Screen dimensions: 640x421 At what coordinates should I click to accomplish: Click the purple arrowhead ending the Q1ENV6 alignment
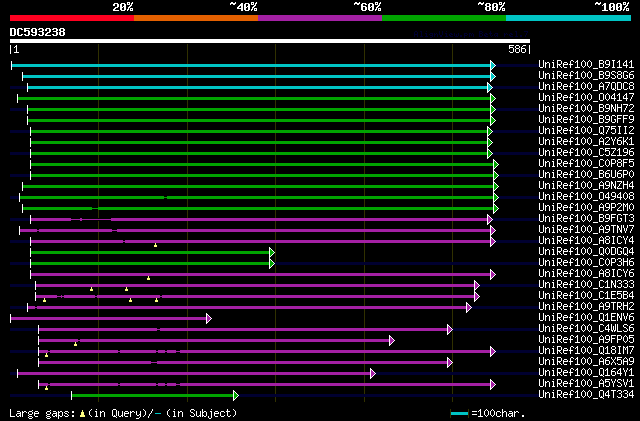(x=209, y=319)
